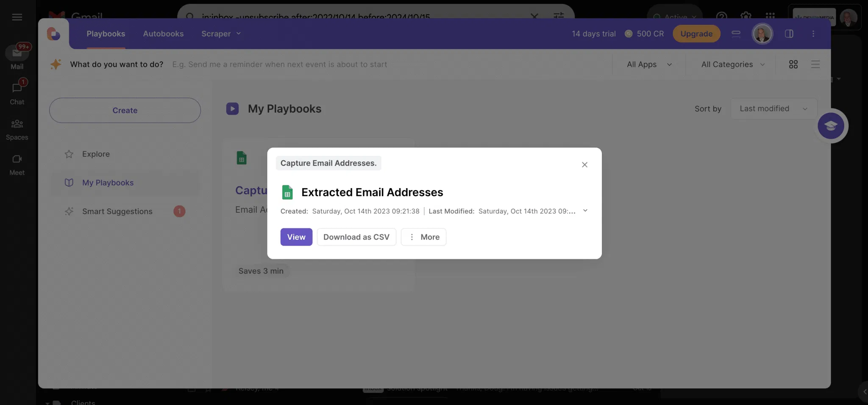The height and width of the screenshot is (405, 868).
Task: Click the 'What do you want to do' input
Action: 339,64
